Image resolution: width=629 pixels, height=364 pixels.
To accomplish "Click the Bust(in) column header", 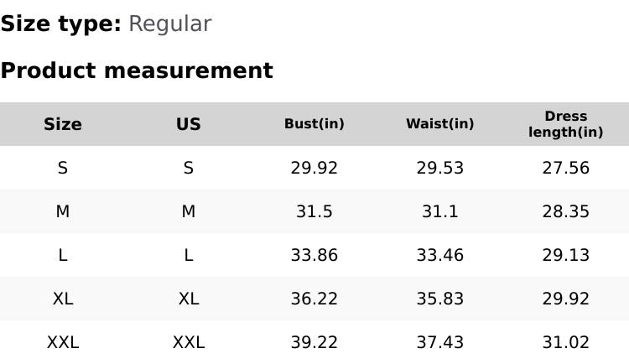I will pos(314,124).
